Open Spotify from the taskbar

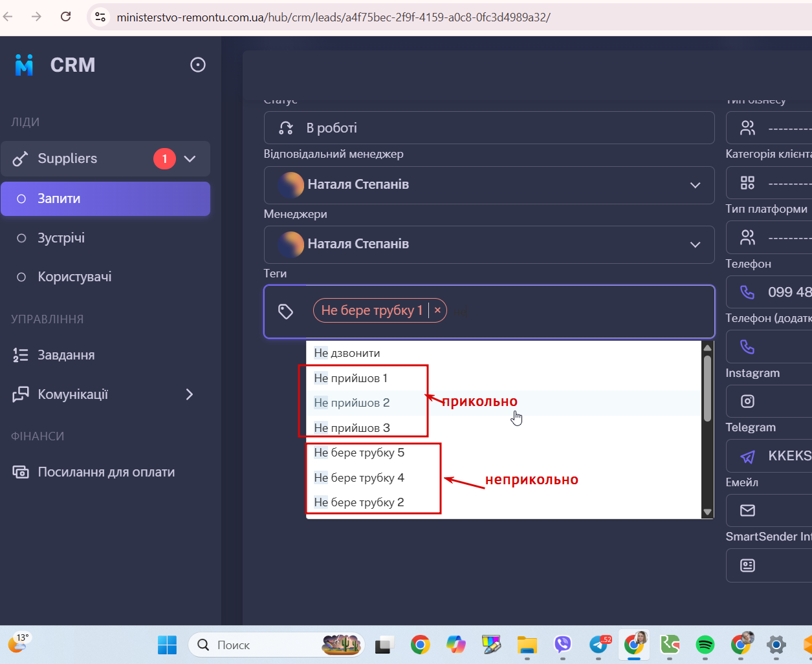tap(705, 645)
